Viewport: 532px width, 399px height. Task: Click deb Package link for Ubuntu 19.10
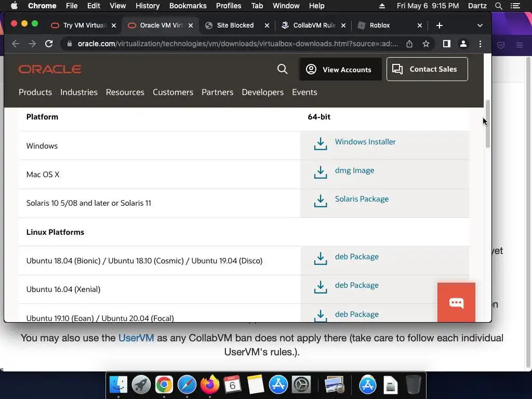pyautogui.click(x=356, y=314)
